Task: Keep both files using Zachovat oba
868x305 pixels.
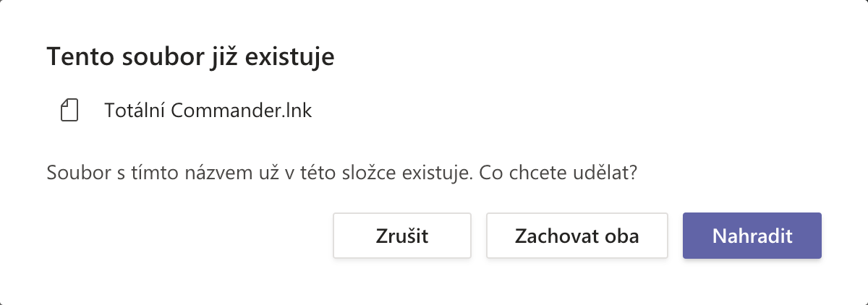Action: [576, 236]
